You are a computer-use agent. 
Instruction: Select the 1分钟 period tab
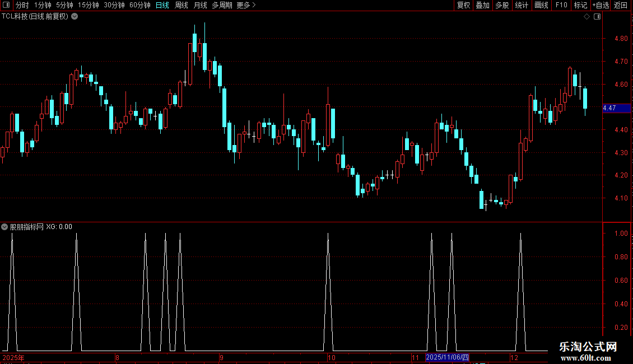(43, 5)
